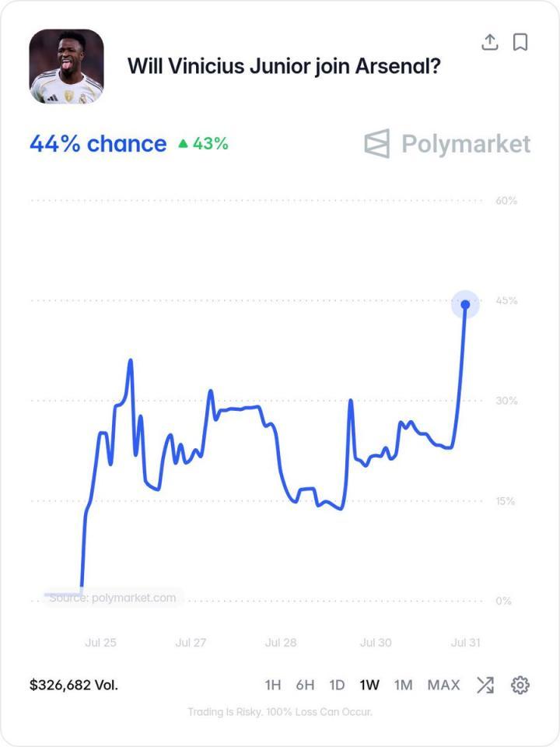Switch chart to 1D range
This screenshot has width=560, height=747.
tap(337, 685)
